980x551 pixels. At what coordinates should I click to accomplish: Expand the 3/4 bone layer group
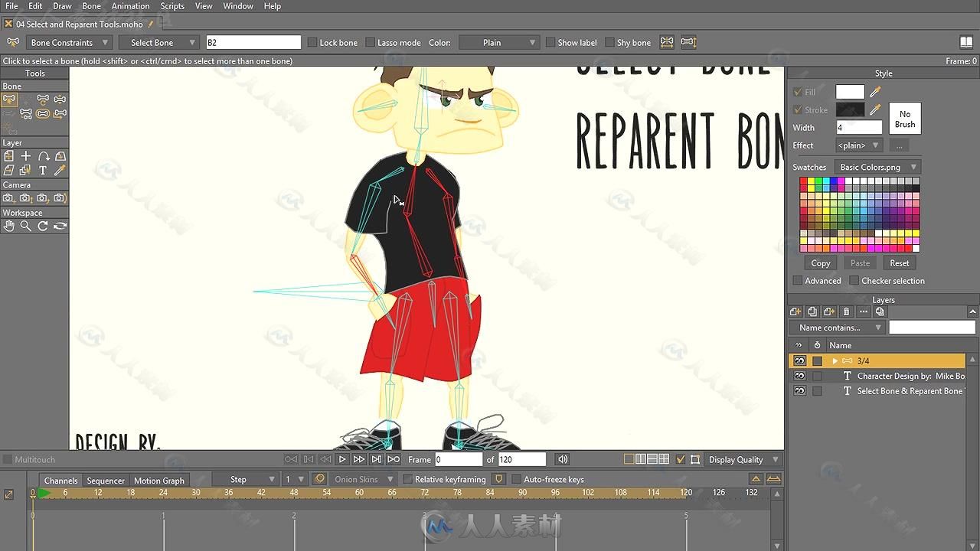click(835, 360)
